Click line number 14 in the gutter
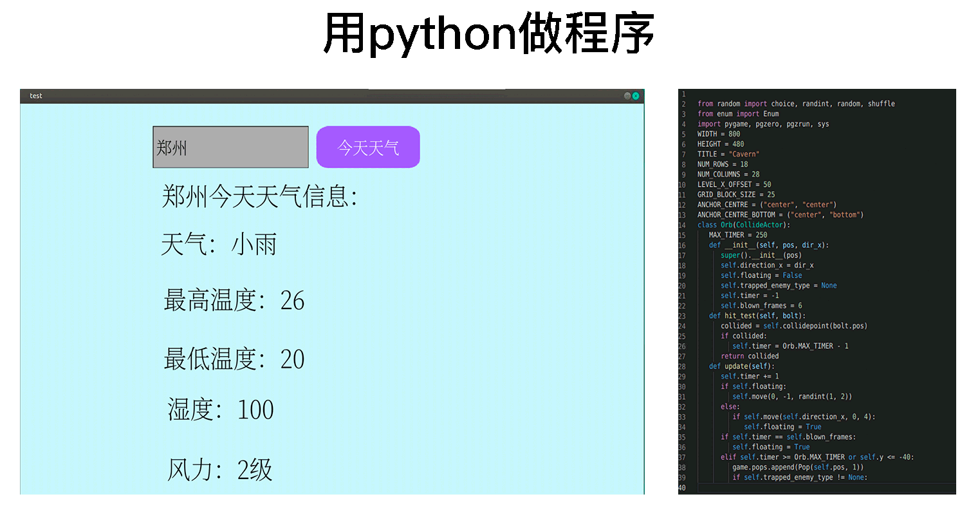The height and width of the screenshot is (519, 980). 682,225
